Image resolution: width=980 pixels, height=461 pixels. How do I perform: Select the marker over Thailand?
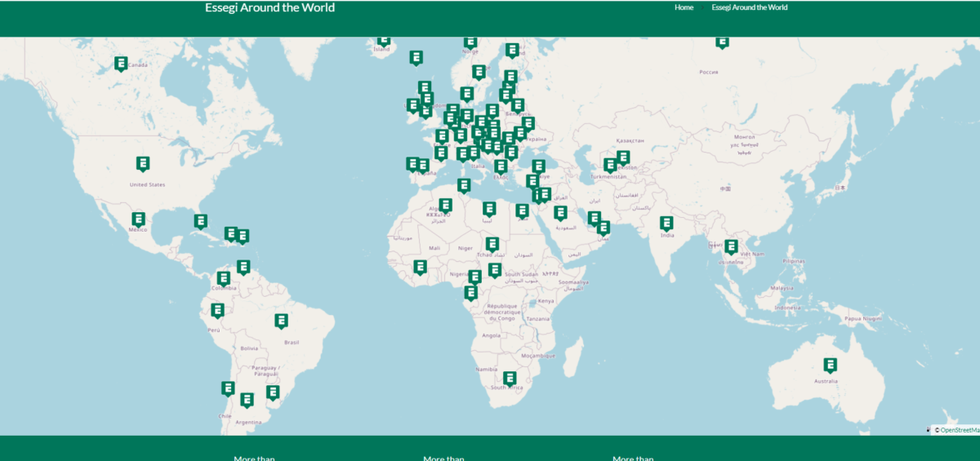(x=732, y=246)
